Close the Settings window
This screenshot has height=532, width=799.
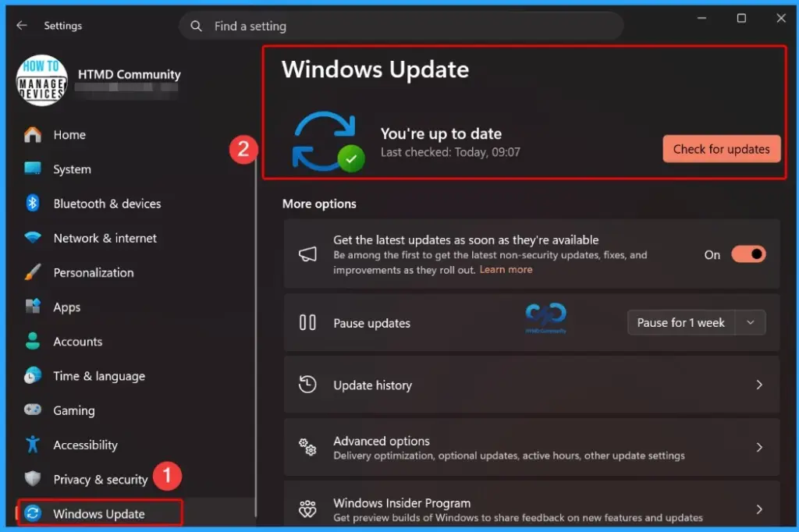tap(781, 19)
